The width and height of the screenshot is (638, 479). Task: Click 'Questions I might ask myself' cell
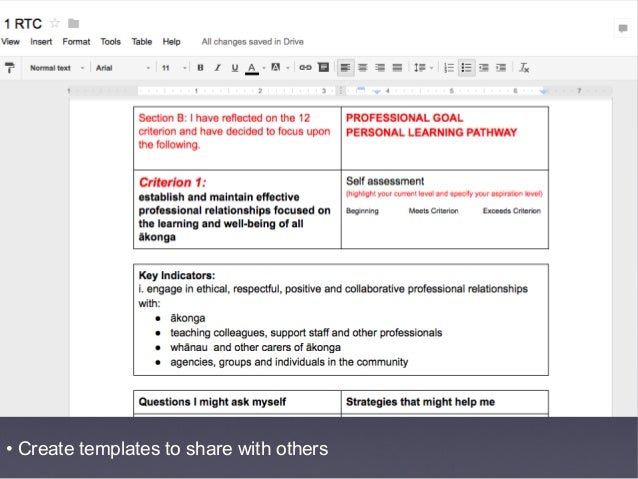(237, 402)
